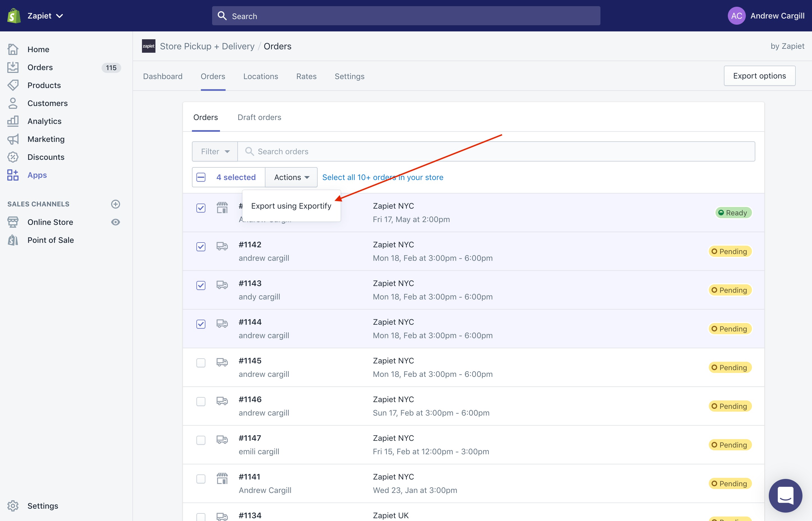The height and width of the screenshot is (521, 812).
Task: Click the Settings gear in sidebar
Action: tap(13, 506)
